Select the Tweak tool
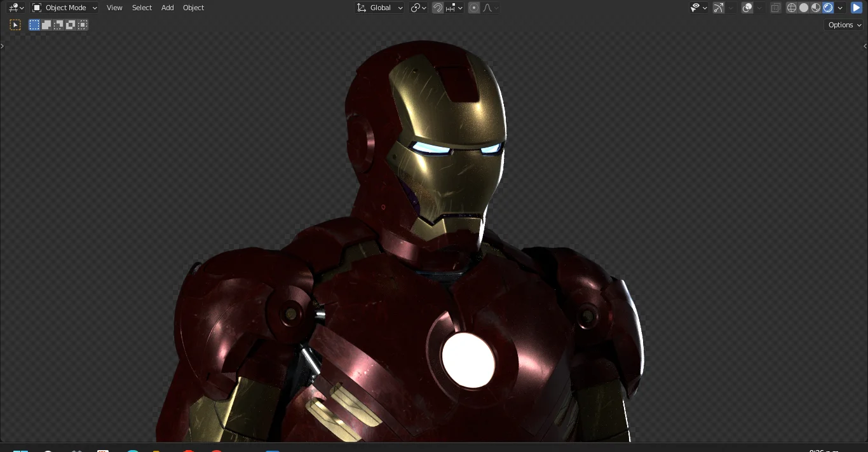This screenshot has width=868, height=452. [15, 25]
